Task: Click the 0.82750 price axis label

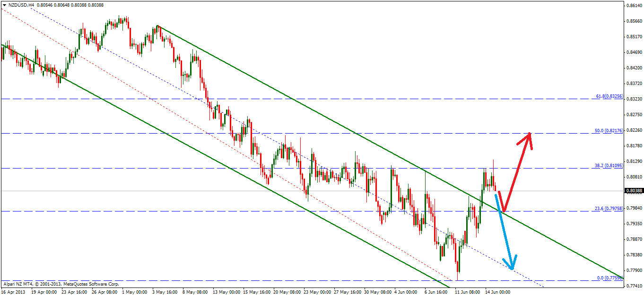Action: coord(633,115)
